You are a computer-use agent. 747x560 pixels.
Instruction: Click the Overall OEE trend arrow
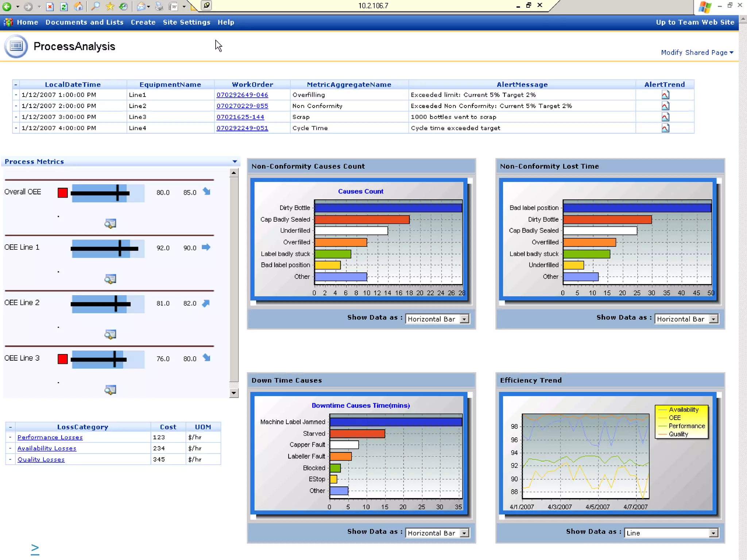pos(206,191)
